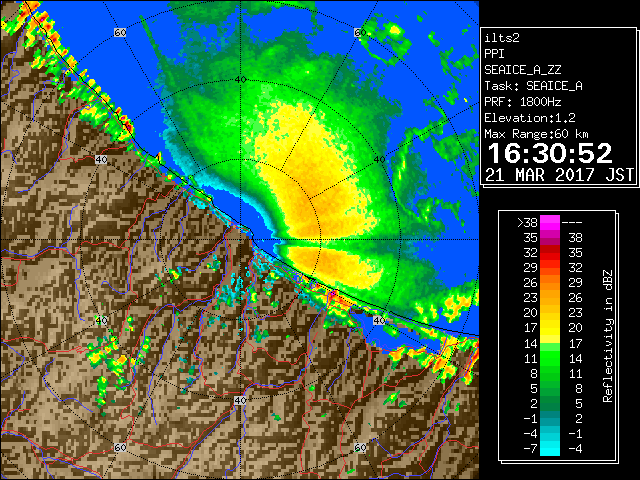Pick the yellow legend swatch beside 17
Screen dimensions: 640x480
550,328
